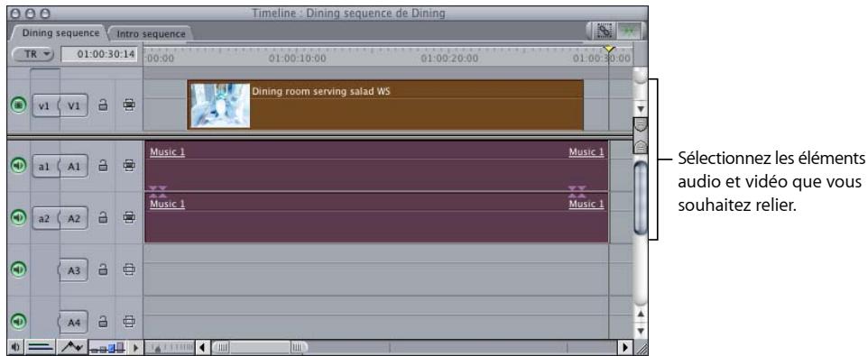Click the A1 destination control
This screenshot has width=868, height=356.
74,166
